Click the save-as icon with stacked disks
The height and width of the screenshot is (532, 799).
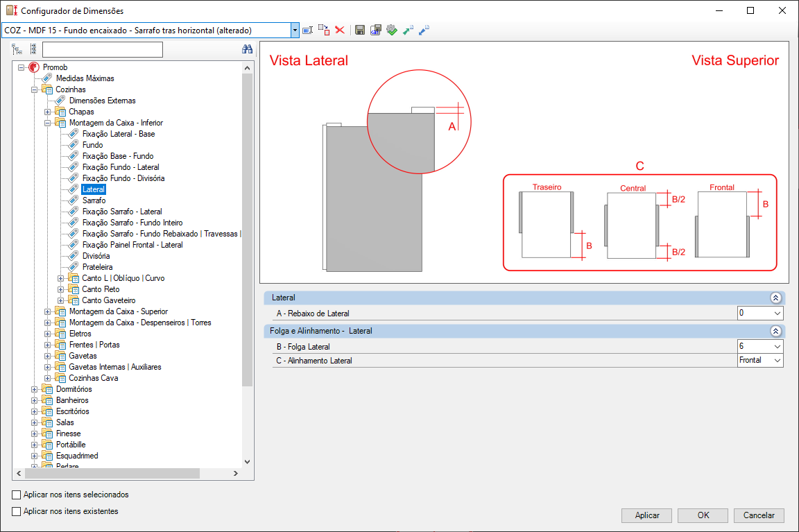375,30
